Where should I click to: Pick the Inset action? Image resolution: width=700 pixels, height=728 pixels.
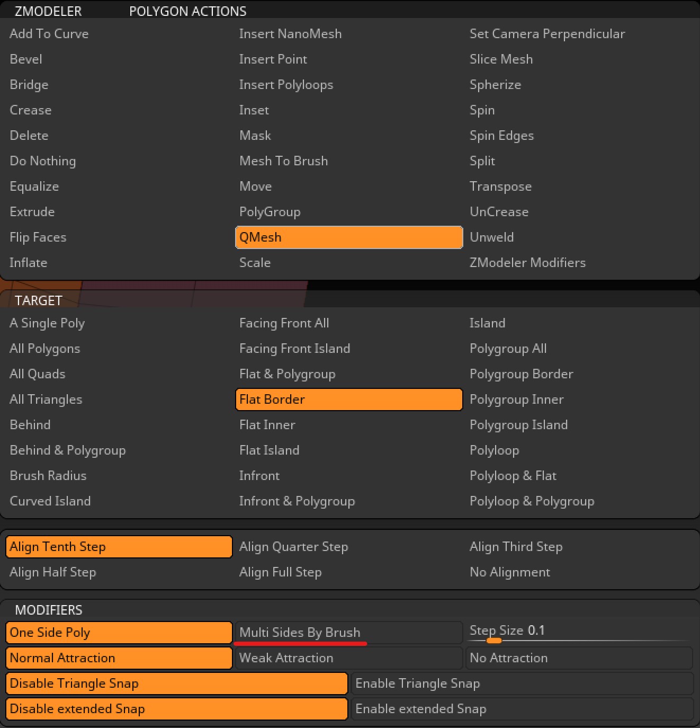(254, 110)
